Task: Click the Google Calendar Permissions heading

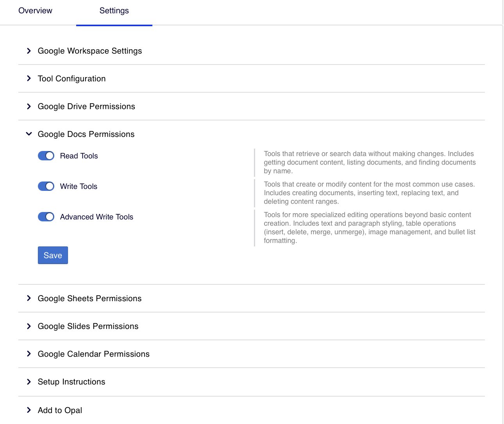Action: tap(93, 354)
